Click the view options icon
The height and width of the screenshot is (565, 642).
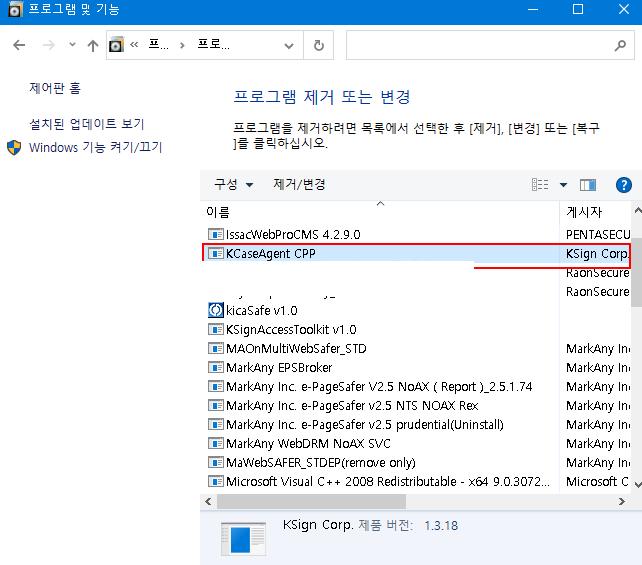click(x=540, y=185)
